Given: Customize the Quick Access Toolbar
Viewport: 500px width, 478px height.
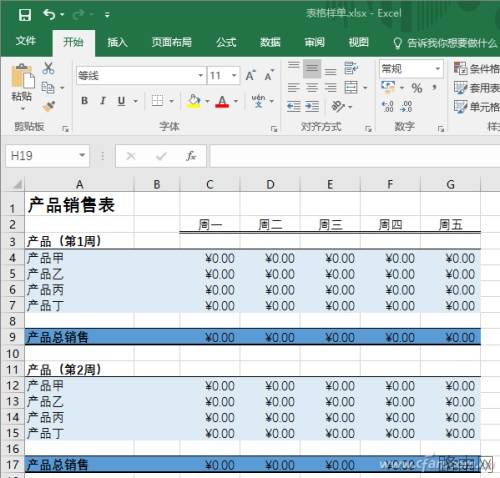Looking at the screenshot, I should [107, 15].
